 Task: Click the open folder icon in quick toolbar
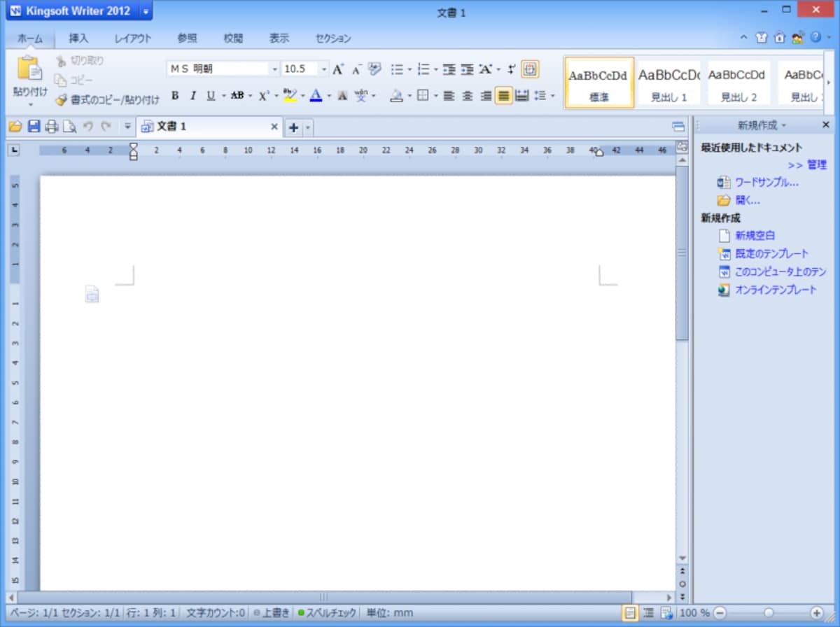(15, 127)
